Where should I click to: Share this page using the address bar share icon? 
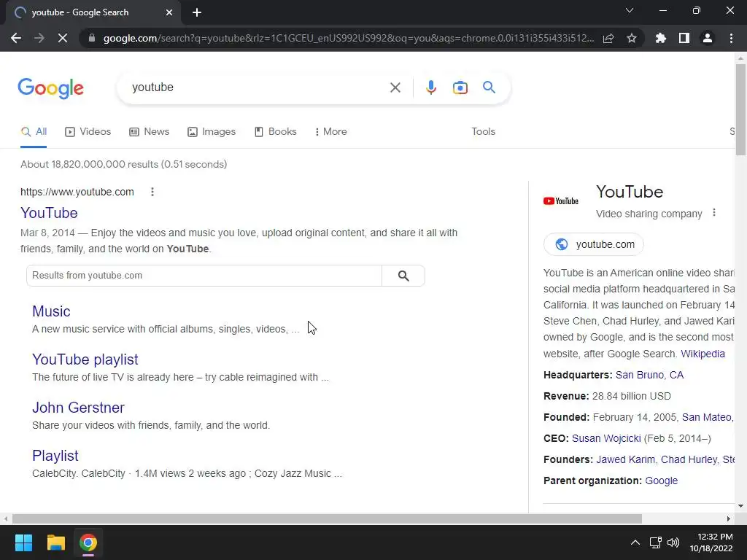point(608,38)
